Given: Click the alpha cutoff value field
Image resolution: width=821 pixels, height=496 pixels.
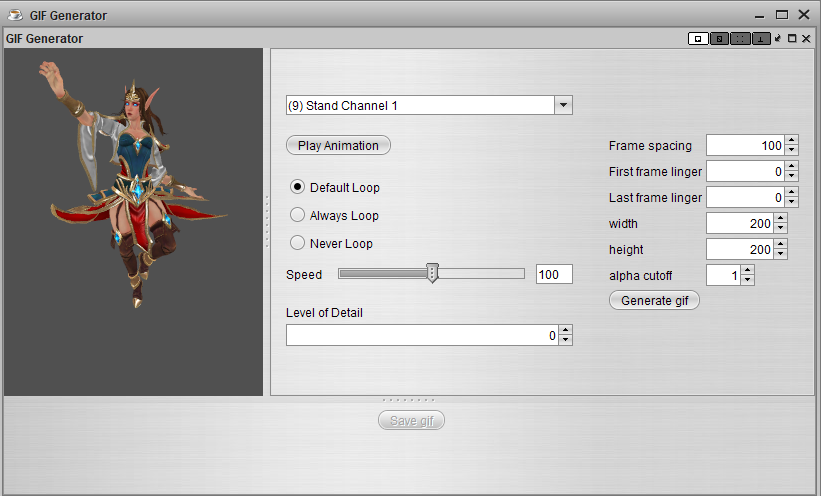Looking at the screenshot, I should (724, 275).
